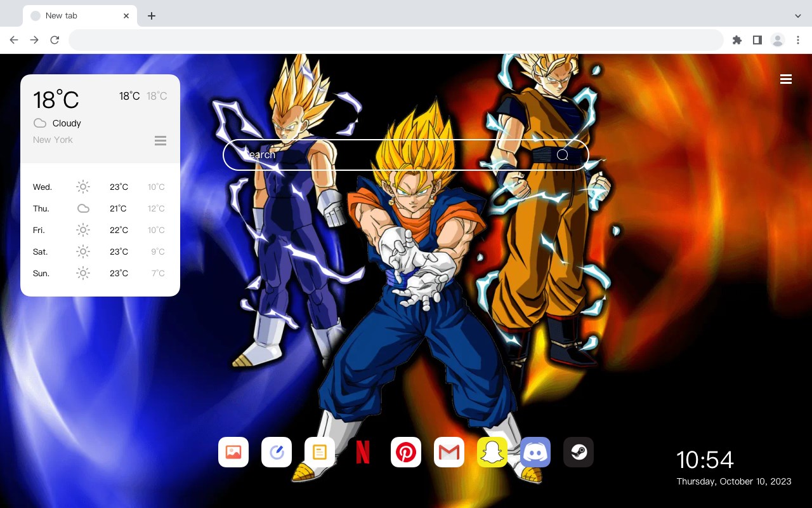Reload the page
This screenshot has height=508, width=812.
click(55, 40)
